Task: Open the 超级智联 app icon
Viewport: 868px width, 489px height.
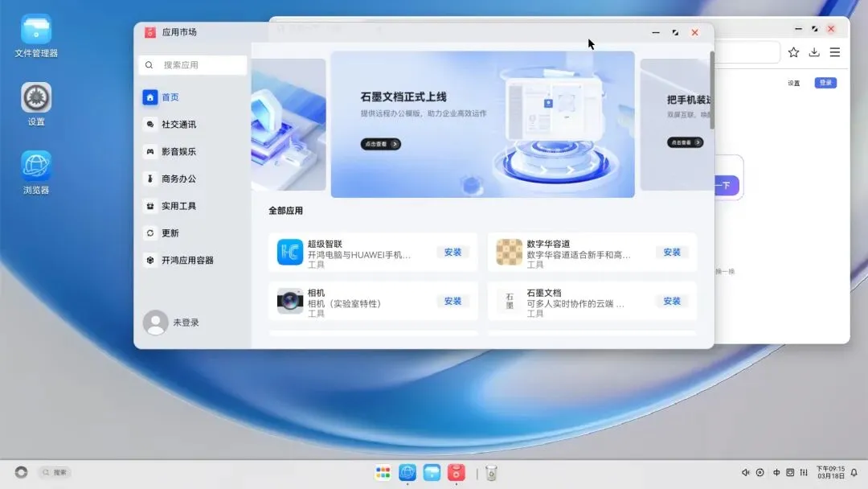Action: click(289, 252)
